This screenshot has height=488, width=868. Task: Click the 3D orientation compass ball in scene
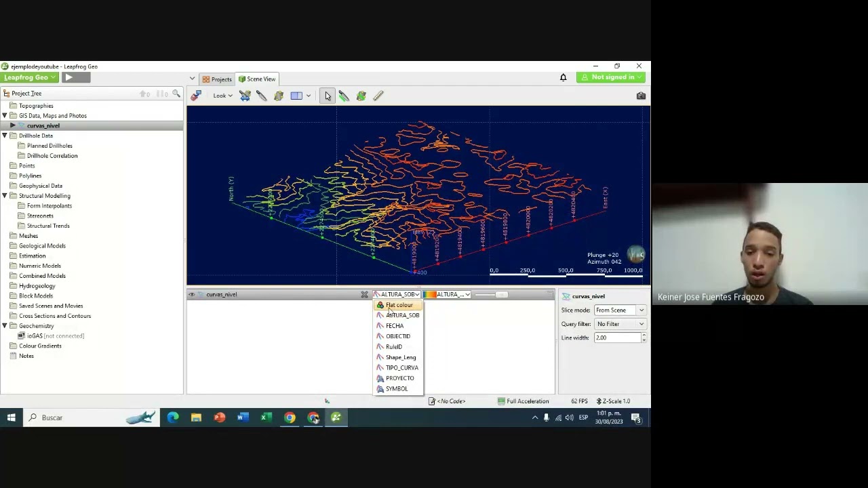636,254
